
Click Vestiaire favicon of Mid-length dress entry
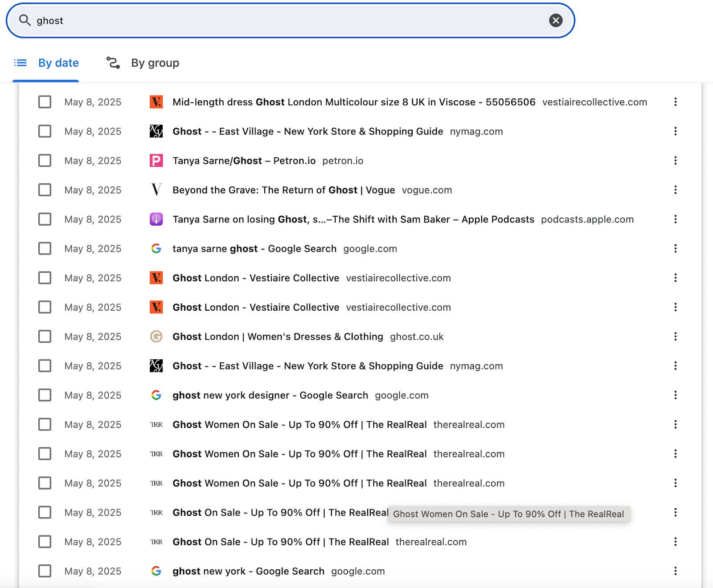tap(156, 102)
